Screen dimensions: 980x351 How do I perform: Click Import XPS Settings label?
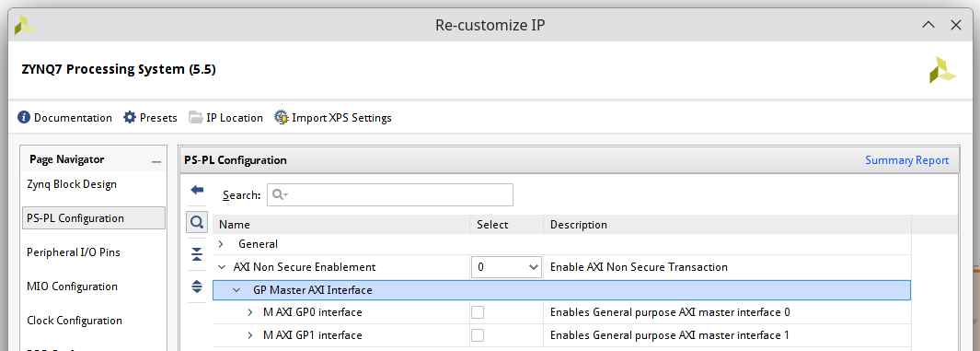click(x=342, y=118)
